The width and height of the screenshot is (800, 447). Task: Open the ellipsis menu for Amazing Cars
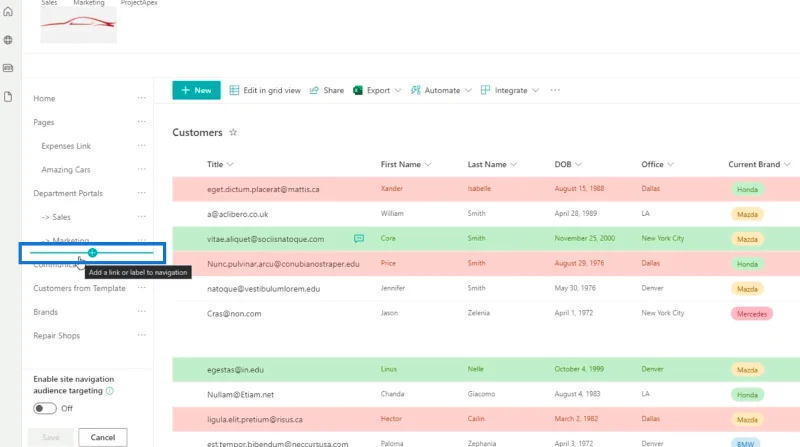(x=141, y=169)
